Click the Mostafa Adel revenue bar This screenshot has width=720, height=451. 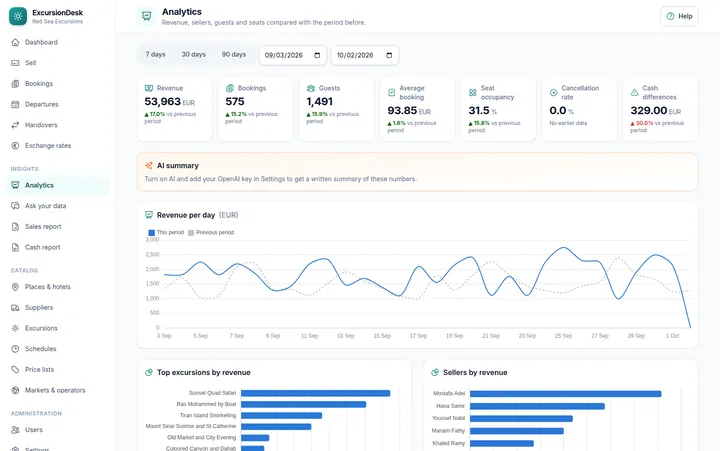click(x=566, y=394)
